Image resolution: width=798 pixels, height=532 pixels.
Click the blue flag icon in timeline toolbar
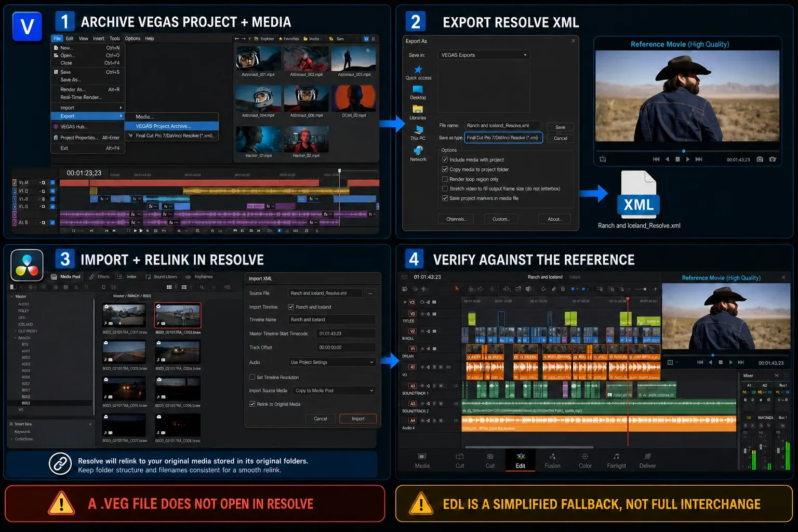coord(573,289)
